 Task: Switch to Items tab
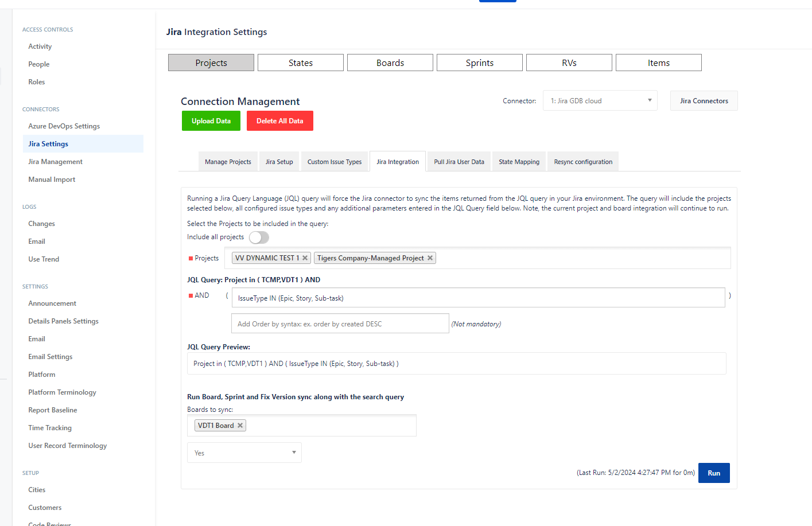pyautogui.click(x=659, y=63)
